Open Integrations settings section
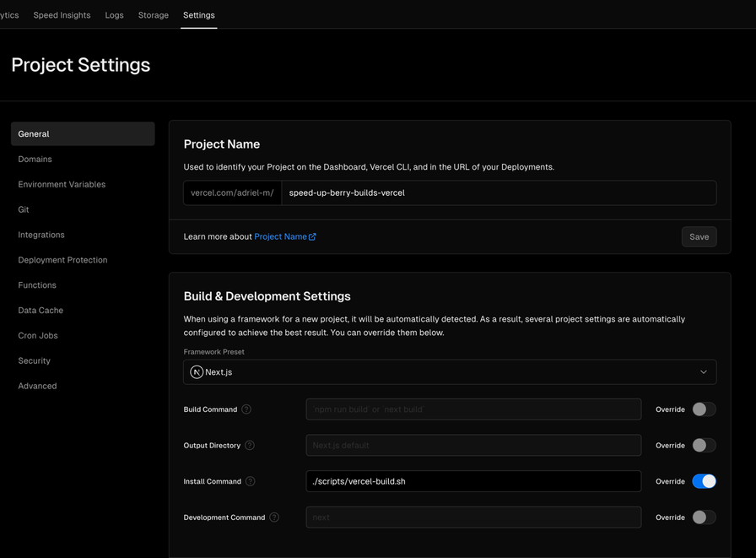The height and width of the screenshot is (558, 756). click(x=41, y=235)
